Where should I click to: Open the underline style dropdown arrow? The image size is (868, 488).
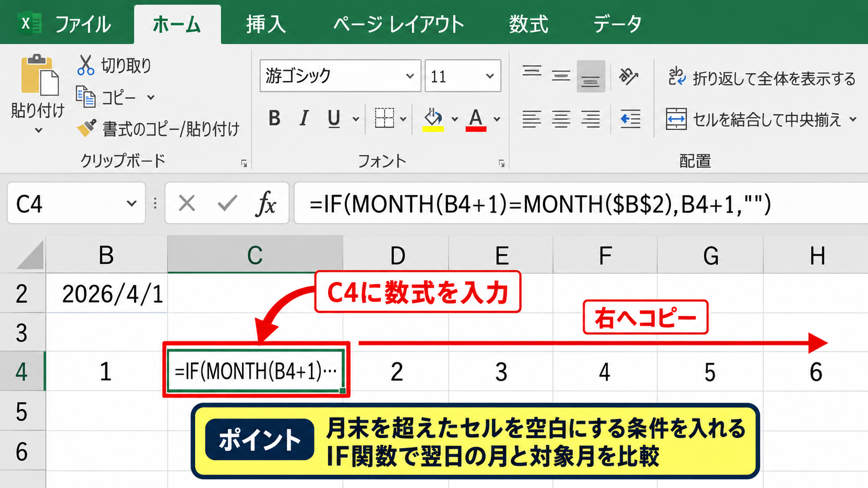[x=356, y=119]
